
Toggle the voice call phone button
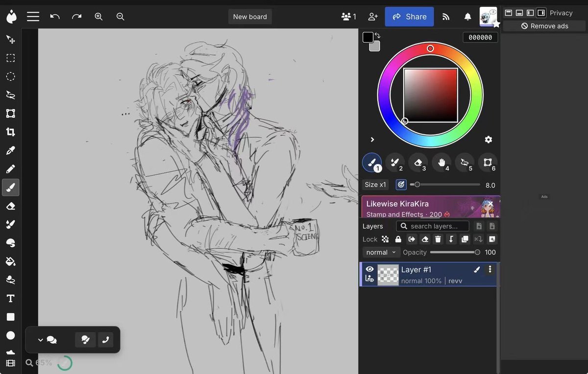(105, 340)
